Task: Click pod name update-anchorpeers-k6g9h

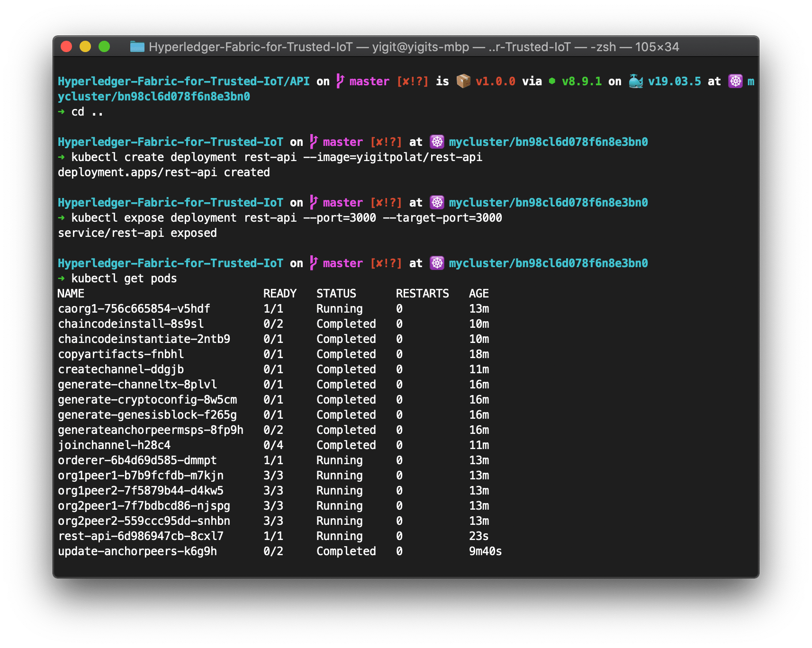Action: point(137,551)
